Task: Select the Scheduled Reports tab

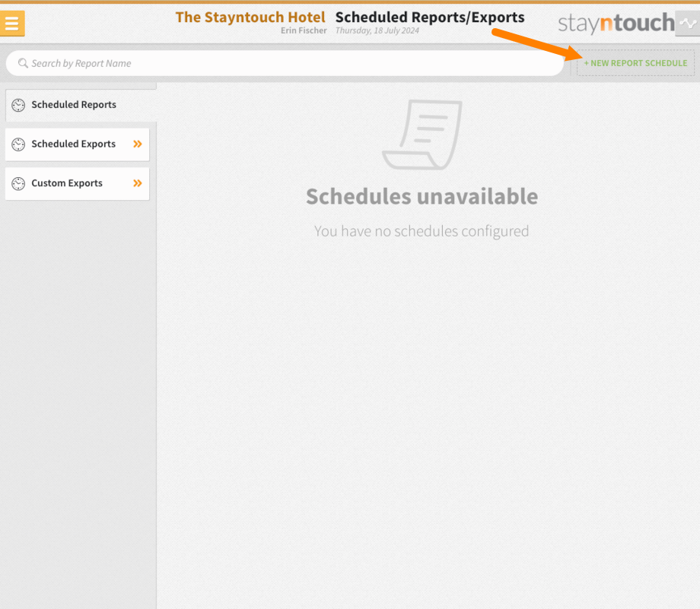Action: [x=81, y=105]
